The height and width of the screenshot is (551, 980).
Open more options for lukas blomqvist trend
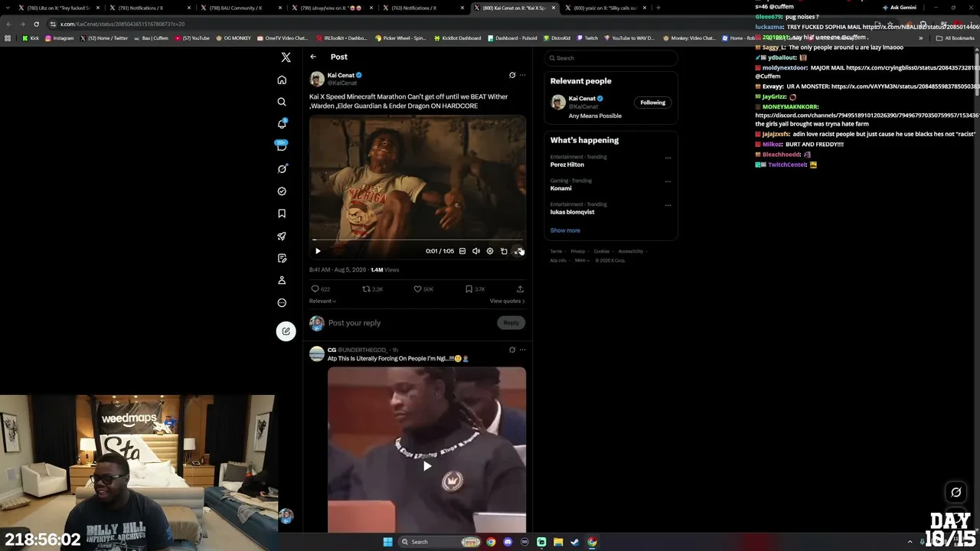pyautogui.click(x=668, y=206)
